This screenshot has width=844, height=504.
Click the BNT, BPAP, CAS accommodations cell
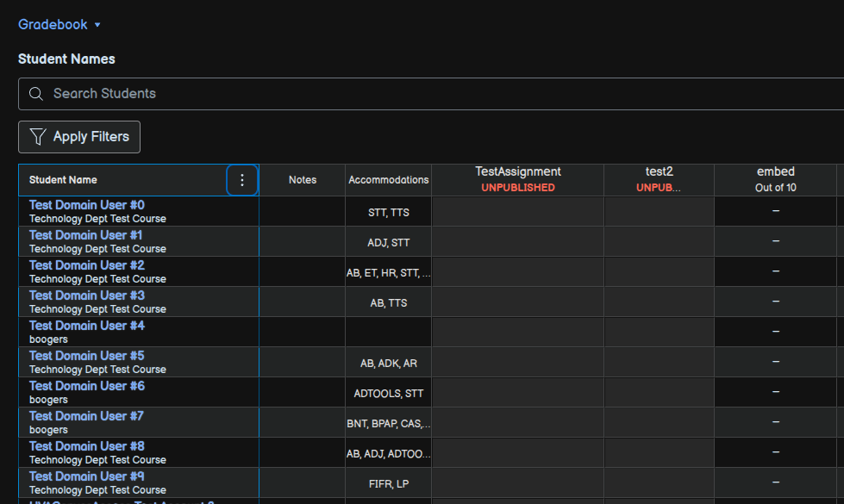389,422
